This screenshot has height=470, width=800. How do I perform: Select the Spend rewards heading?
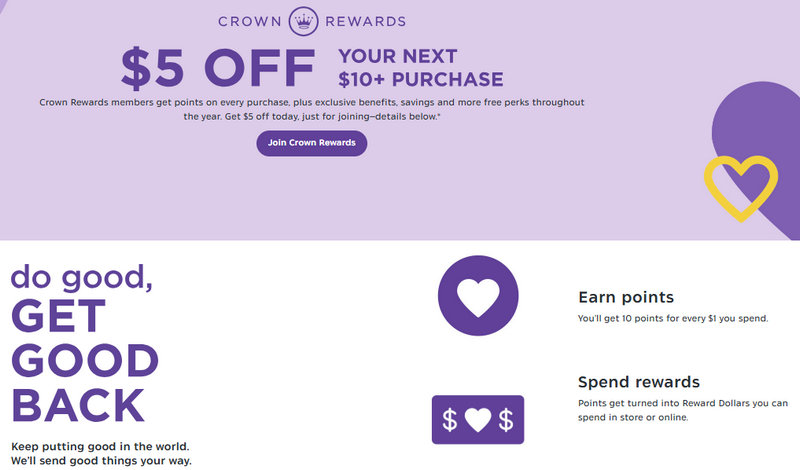click(x=639, y=382)
